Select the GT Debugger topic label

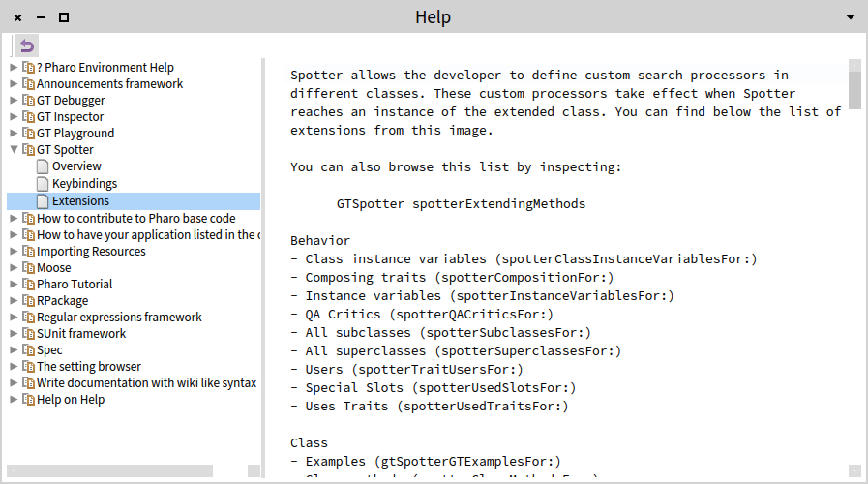point(71,101)
